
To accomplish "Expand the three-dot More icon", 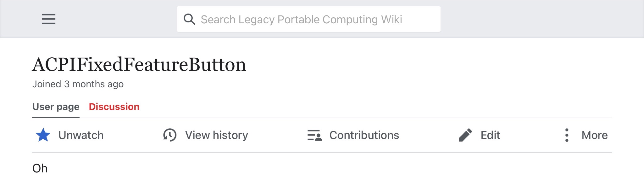I will pos(567,135).
